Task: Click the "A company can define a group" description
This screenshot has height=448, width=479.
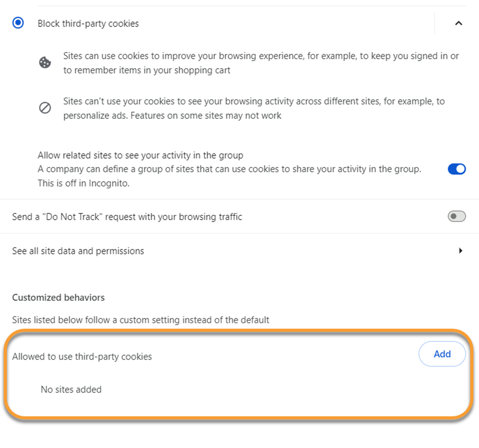Action: point(229,169)
